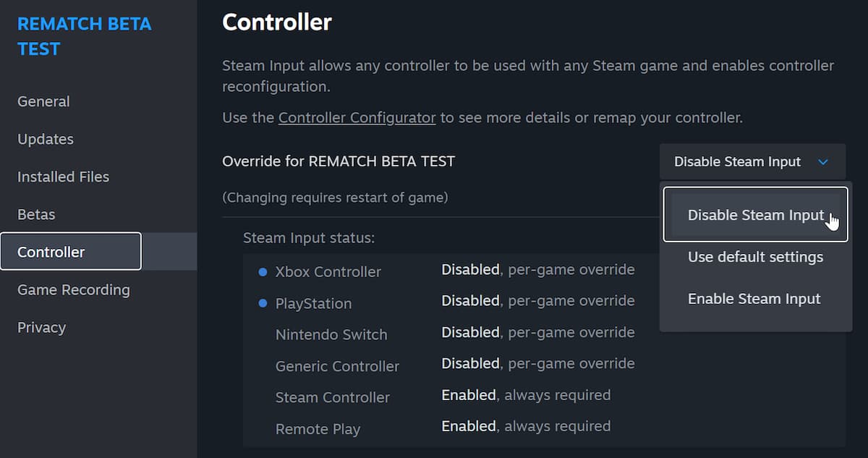The image size is (868, 458).
Task: Click the chevron arrow on the override dropdown
Action: pos(822,162)
